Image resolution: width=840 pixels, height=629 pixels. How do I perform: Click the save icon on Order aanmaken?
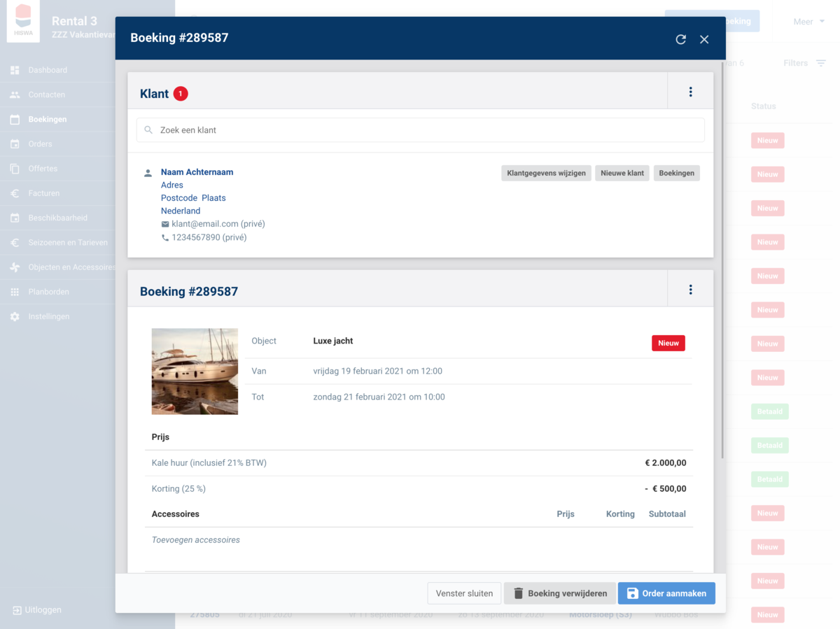click(632, 593)
